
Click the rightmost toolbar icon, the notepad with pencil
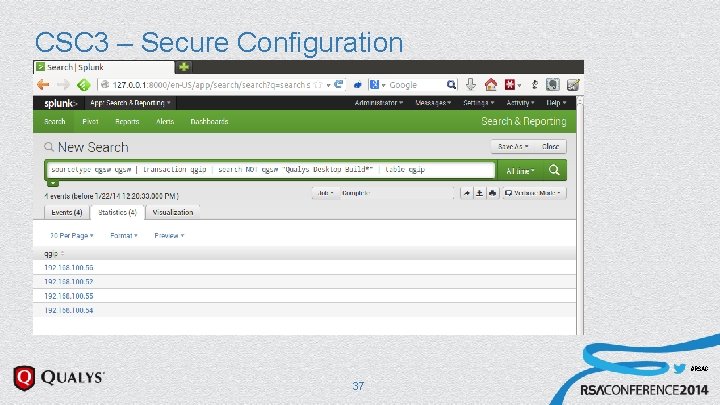pos(573,84)
